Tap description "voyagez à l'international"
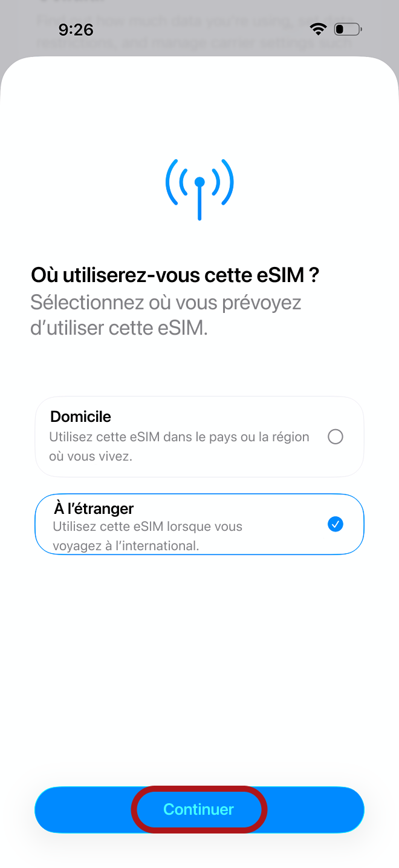 126,545
